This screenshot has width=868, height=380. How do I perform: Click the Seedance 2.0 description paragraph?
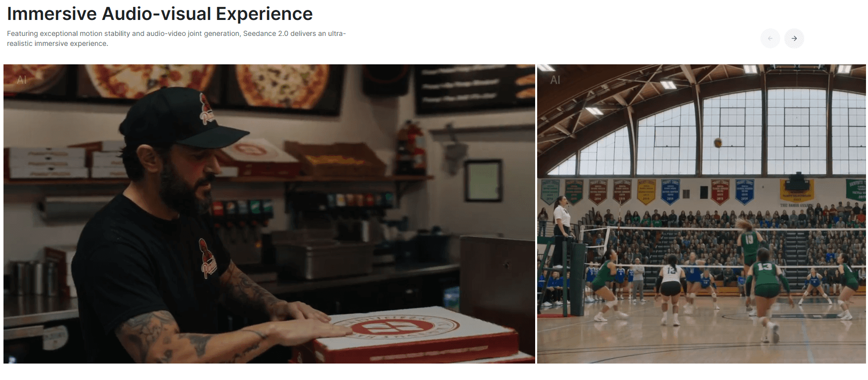click(x=176, y=38)
